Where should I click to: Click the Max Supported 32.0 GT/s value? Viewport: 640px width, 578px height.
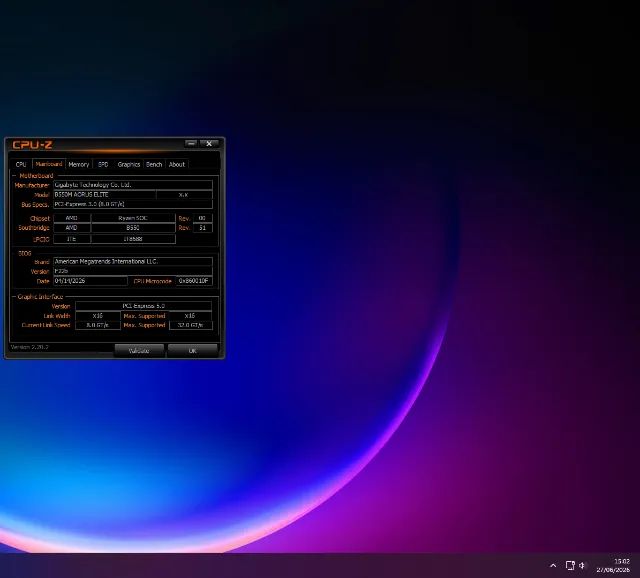pos(191,325)
